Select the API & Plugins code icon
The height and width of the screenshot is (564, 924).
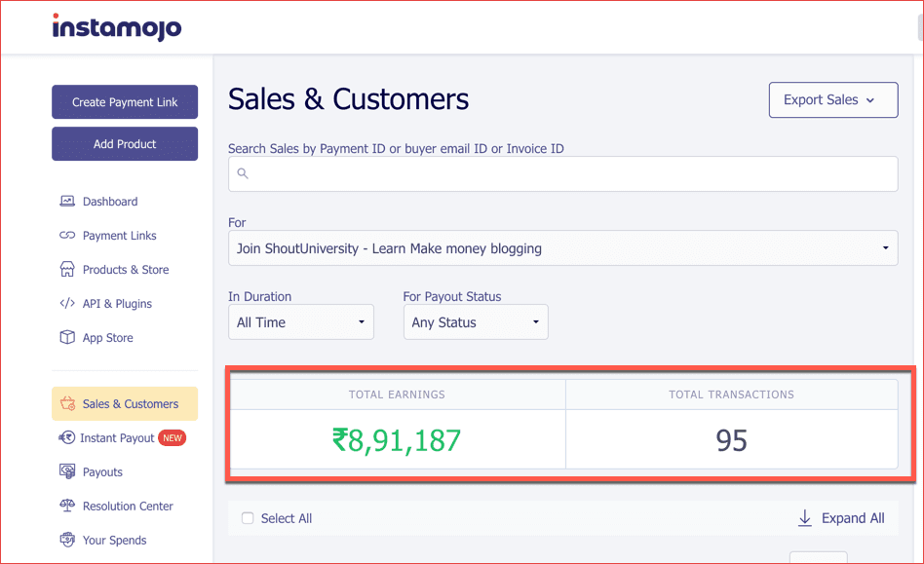[x=66, y=303]
